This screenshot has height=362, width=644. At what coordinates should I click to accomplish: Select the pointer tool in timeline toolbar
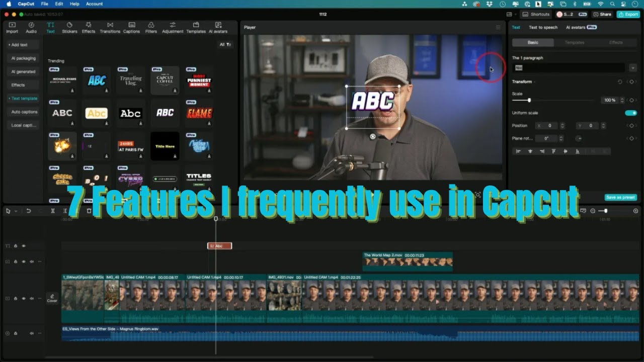[8, 211]
